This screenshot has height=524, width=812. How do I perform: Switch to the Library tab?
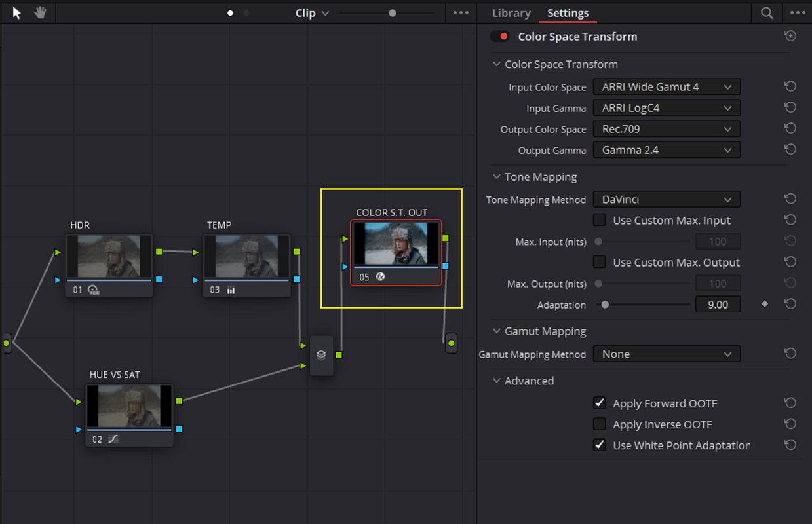pyautogui.click(x=511, y=13)
